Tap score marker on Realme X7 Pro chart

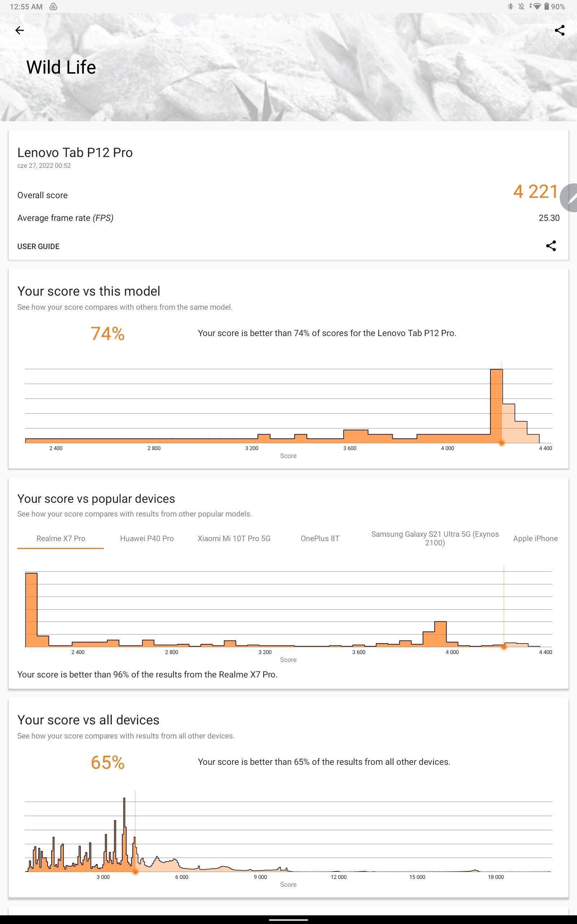pyautogui.click(x=504, y=647)
